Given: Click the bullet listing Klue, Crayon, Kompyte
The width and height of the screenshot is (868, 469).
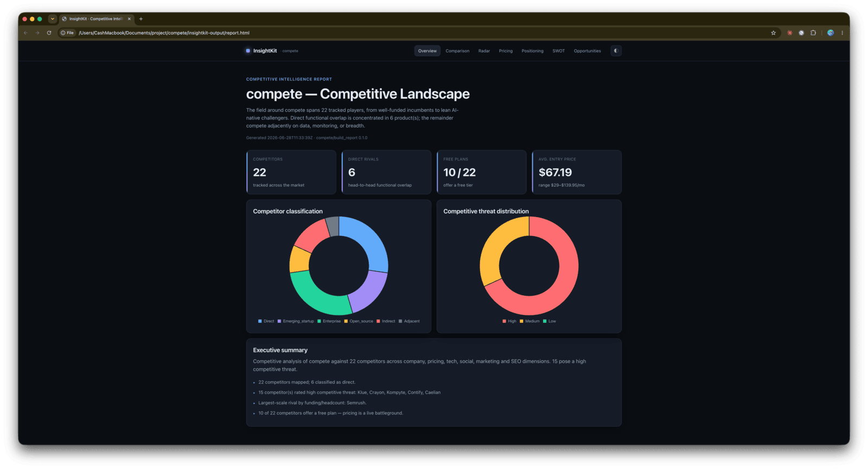Looking at the screenshot, I should click(x=349, y=392).
